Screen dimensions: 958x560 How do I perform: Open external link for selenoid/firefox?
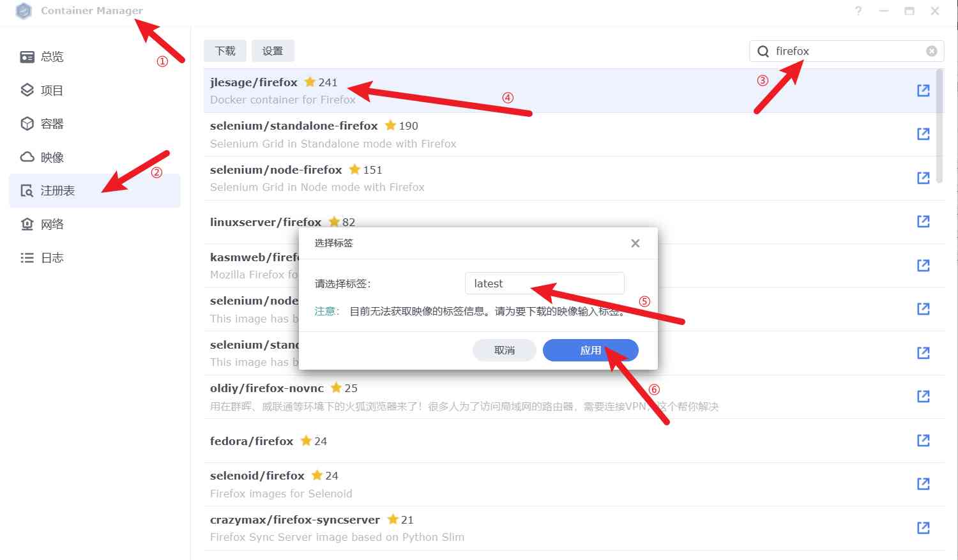(924, 484)
